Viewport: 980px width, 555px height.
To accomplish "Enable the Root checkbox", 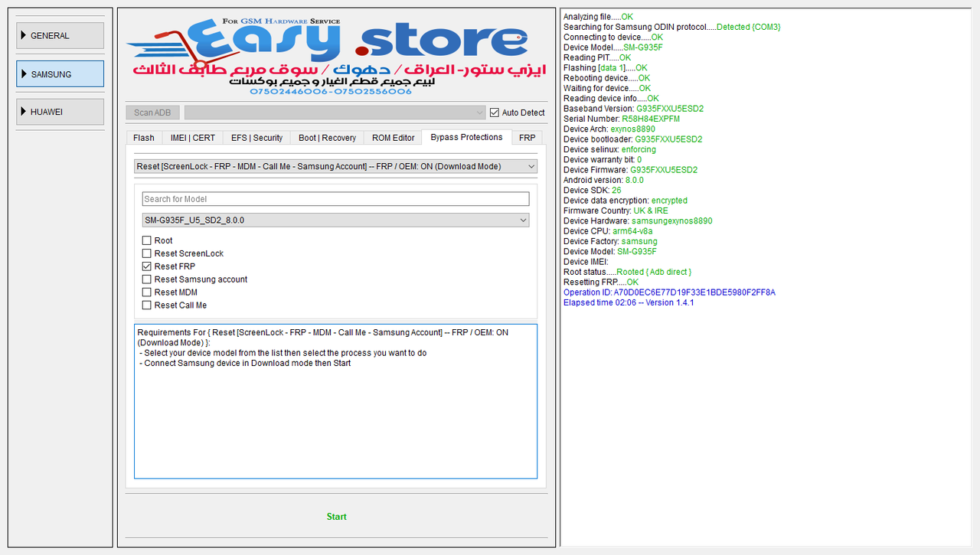I will pos(147,240).
